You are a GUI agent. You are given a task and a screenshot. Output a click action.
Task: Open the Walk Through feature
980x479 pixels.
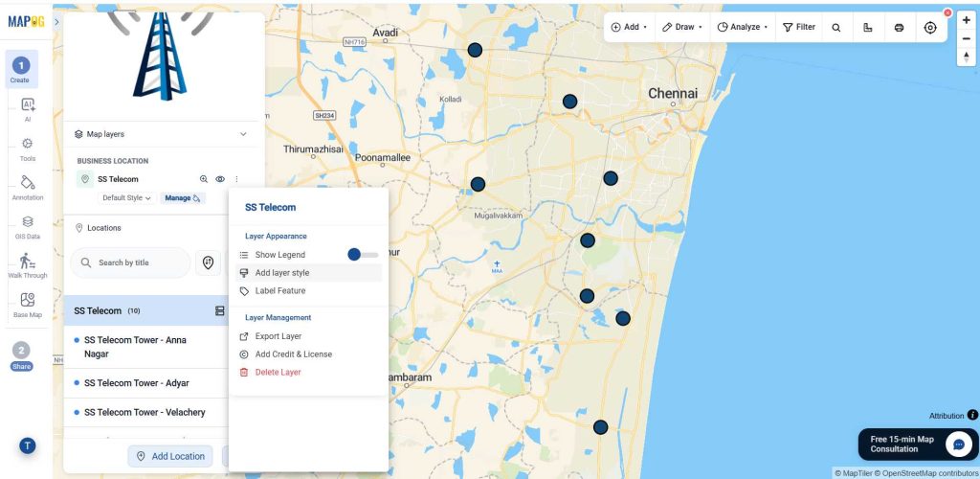(x=28, y=265)
